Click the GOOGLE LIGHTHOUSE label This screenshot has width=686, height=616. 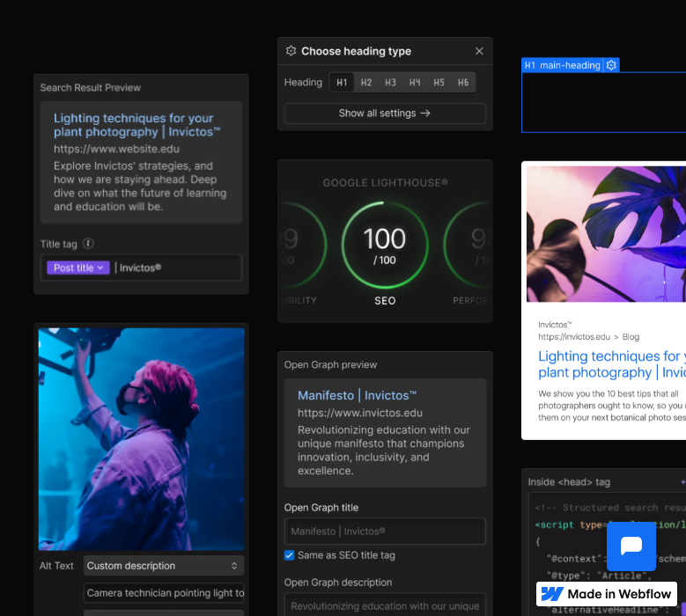click(385, 183)
